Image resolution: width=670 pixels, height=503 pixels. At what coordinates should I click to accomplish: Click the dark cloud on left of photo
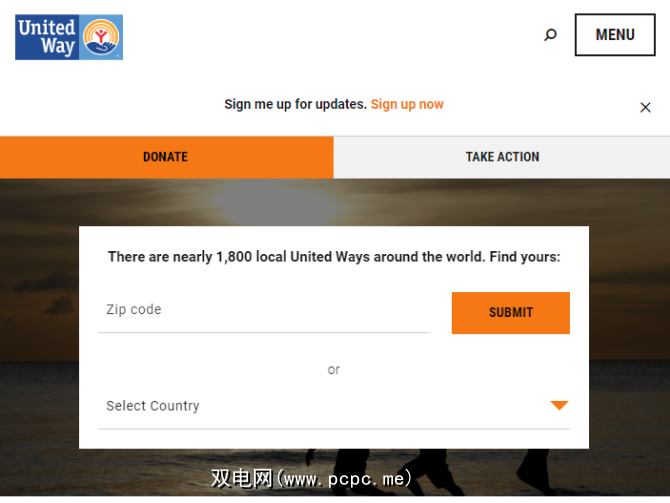click(43, 284)
